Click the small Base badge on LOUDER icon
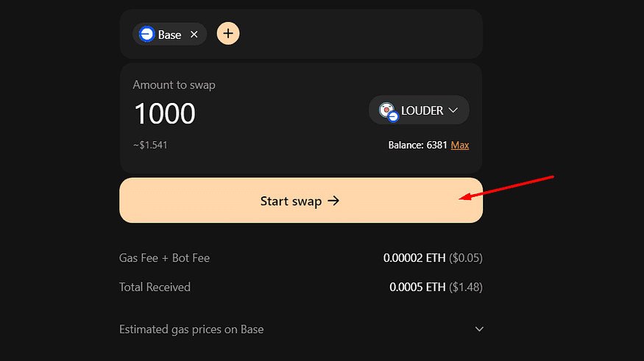 [x=393, y=116]
